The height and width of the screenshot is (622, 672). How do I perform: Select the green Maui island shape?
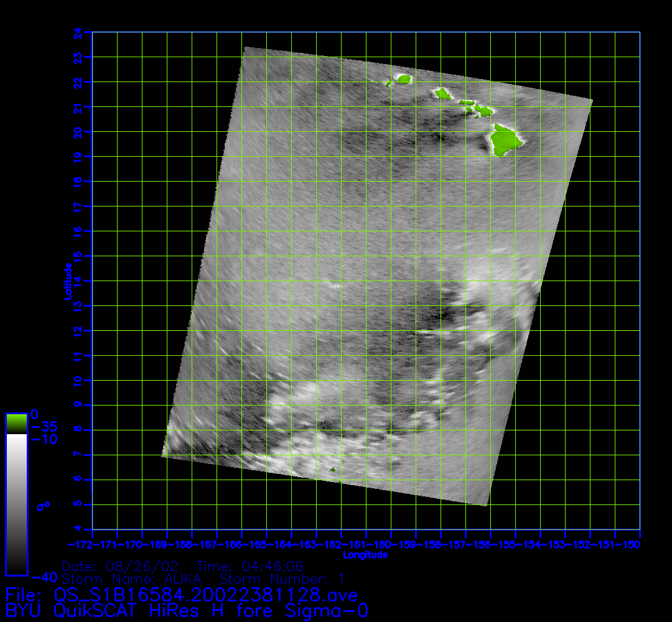coord(482,111)
